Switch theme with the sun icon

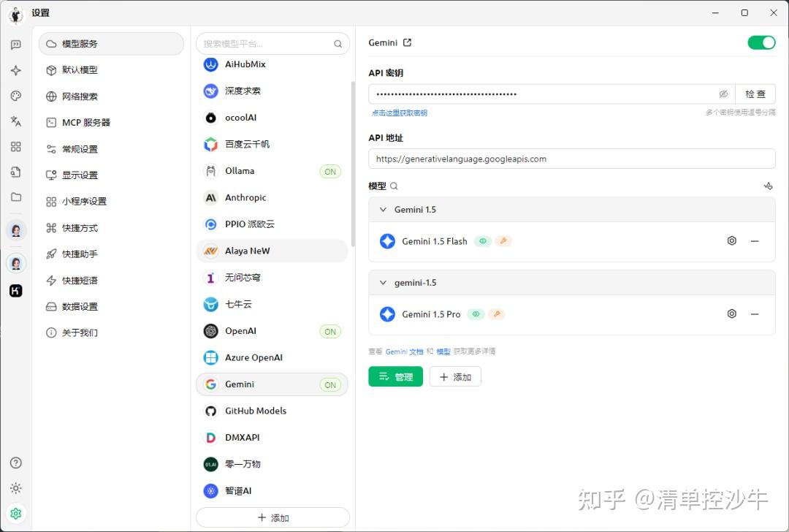15,488
